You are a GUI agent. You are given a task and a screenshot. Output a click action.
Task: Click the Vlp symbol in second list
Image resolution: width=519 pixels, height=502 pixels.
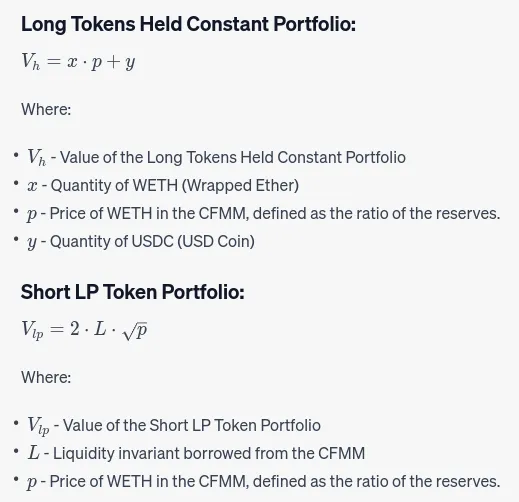(x=38, y=426)
